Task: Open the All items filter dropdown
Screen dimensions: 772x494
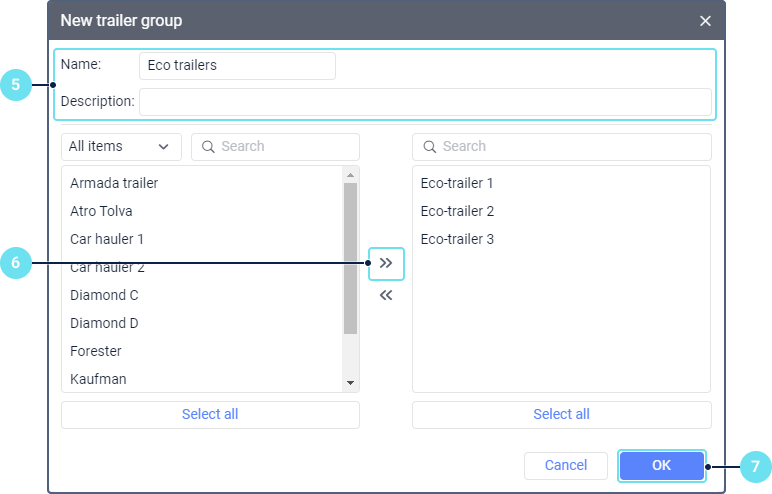Action: point(121,146)
